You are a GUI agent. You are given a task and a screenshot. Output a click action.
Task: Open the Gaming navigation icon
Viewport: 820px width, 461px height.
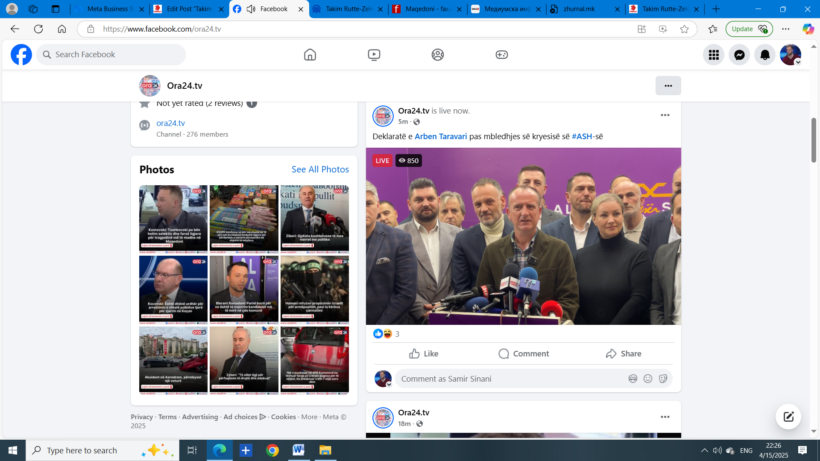coord(502,54)
